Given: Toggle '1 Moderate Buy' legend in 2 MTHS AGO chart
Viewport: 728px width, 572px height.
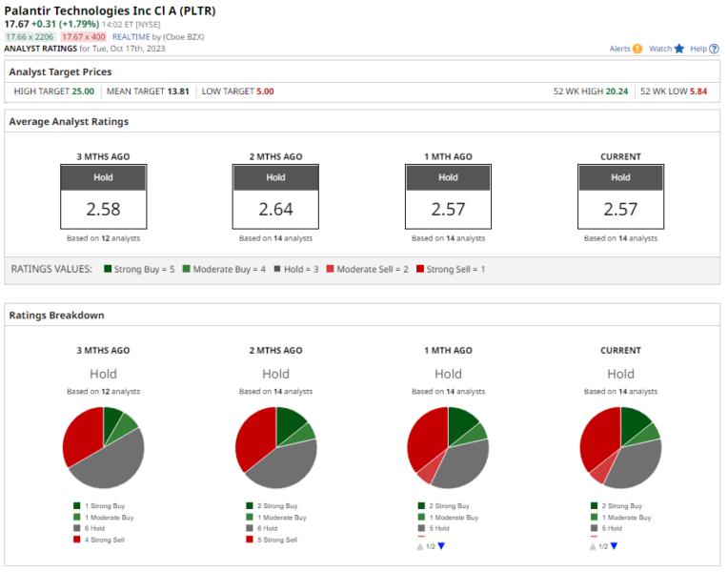Looking at the screenshot, I should pyautogui.click(x=276, y=517).
